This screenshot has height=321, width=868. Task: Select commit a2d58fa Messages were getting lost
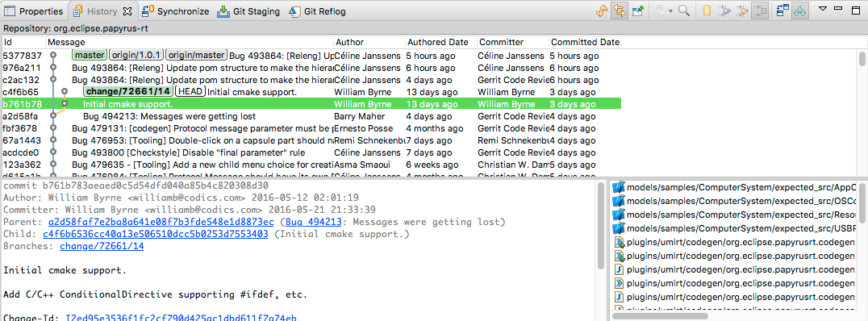pyautogui.click(x=311, y=116)
